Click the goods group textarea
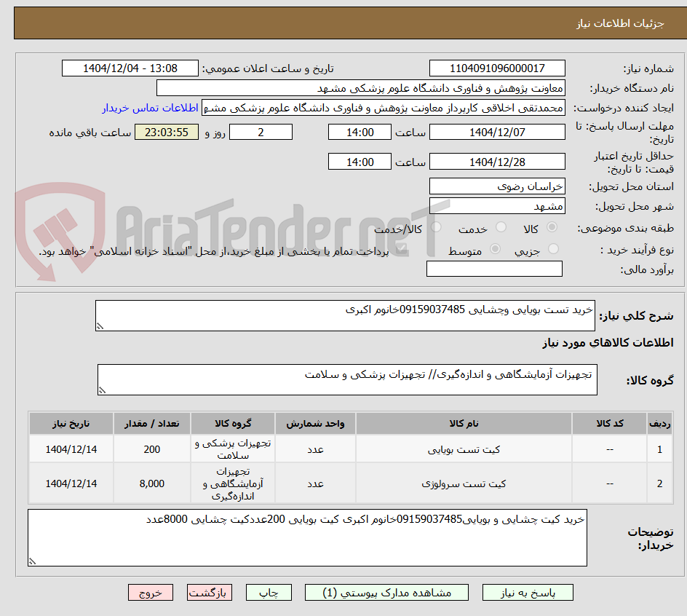 [347, 379]
